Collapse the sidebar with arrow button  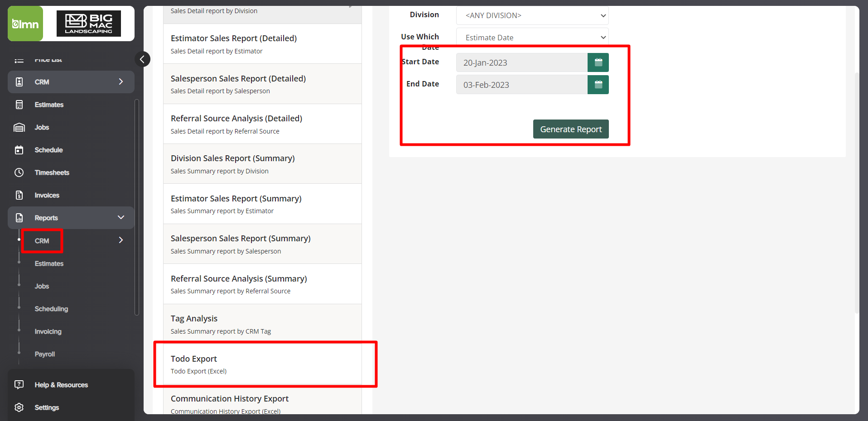pos(142,59)
